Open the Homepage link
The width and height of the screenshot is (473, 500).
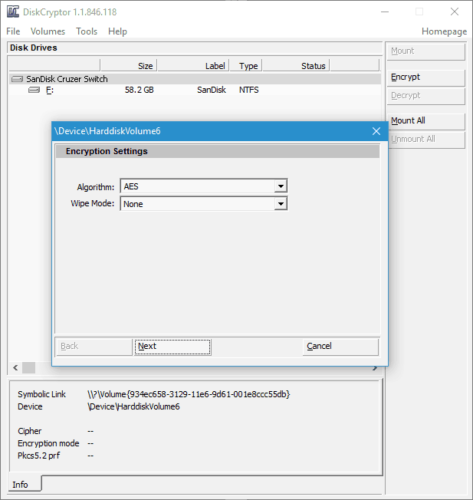coord(444,31)
